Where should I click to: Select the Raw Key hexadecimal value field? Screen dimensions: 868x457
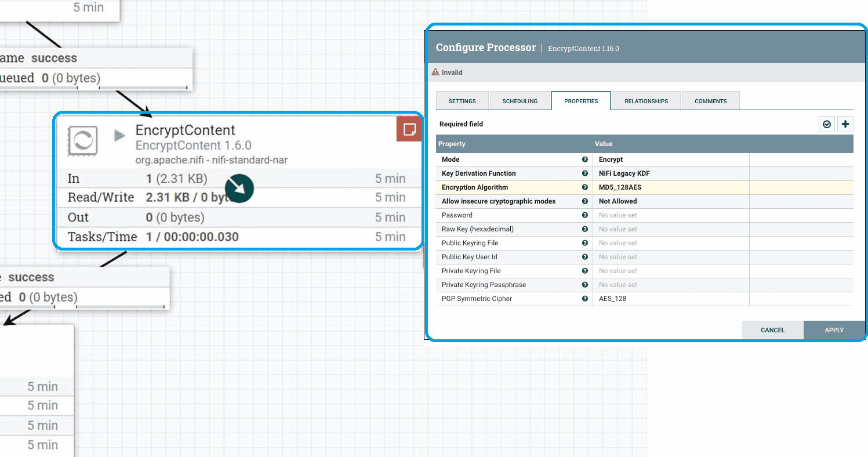point(671,229)
